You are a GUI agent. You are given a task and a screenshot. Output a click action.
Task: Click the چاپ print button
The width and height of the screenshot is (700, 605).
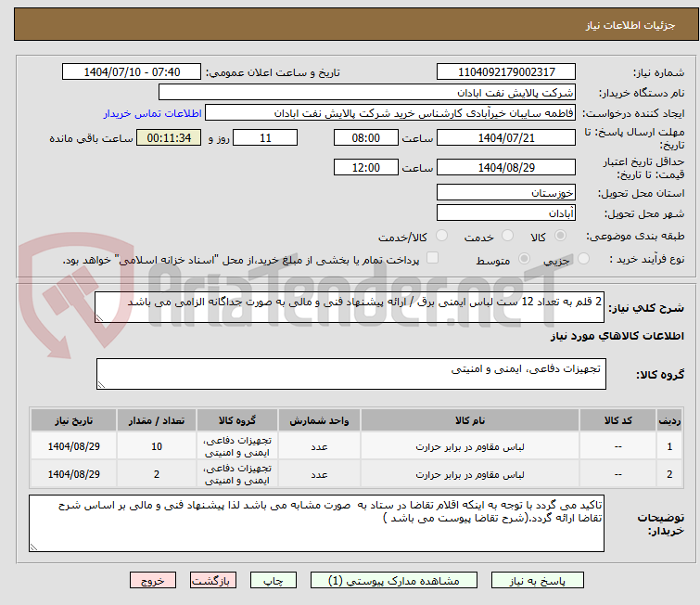tap(274, 581)
